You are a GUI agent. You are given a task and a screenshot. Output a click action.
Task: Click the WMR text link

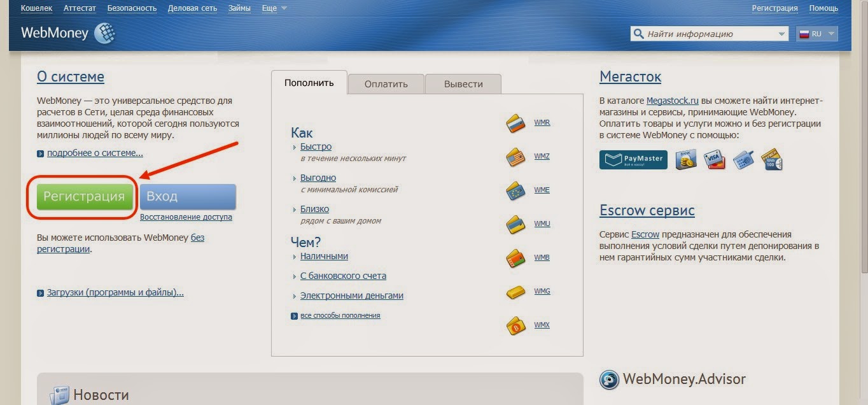[542, 122]
